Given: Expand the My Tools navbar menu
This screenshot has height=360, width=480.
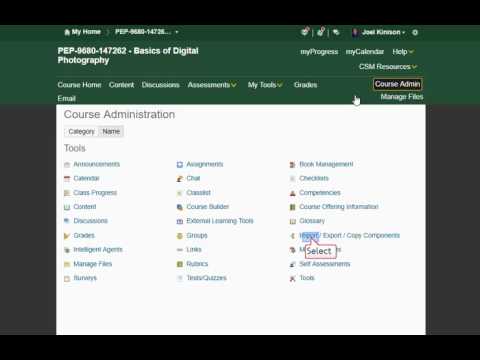Looking at the screenshot, I should tap(265, 85).
